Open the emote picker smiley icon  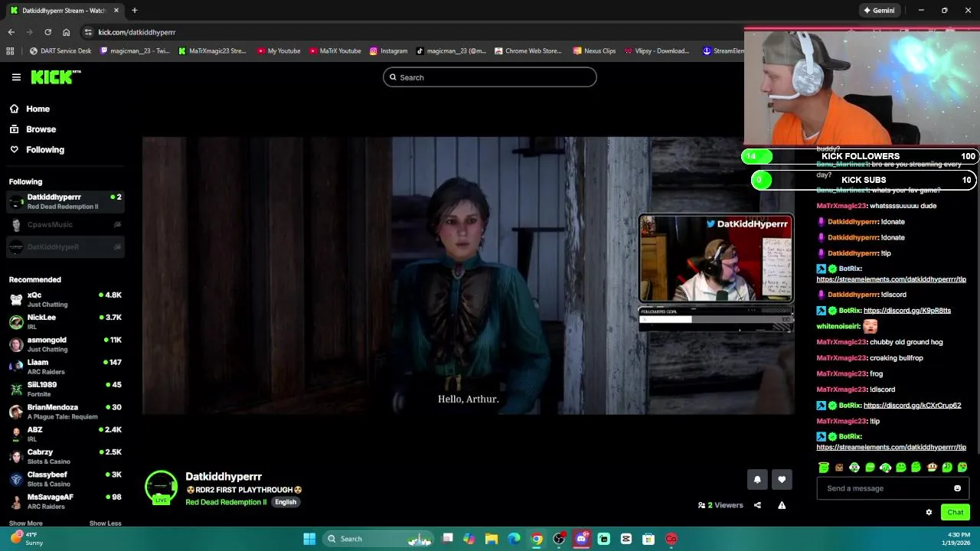click(957, 488)
